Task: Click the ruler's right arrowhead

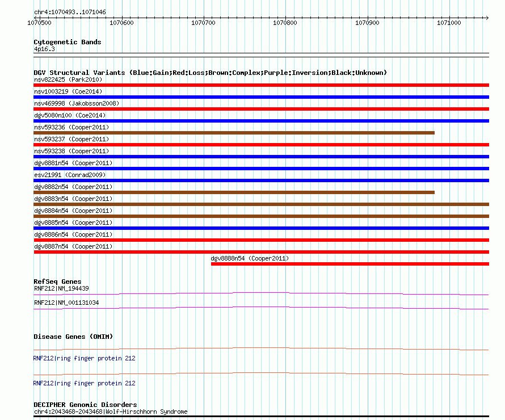Action: click(487, 18)
